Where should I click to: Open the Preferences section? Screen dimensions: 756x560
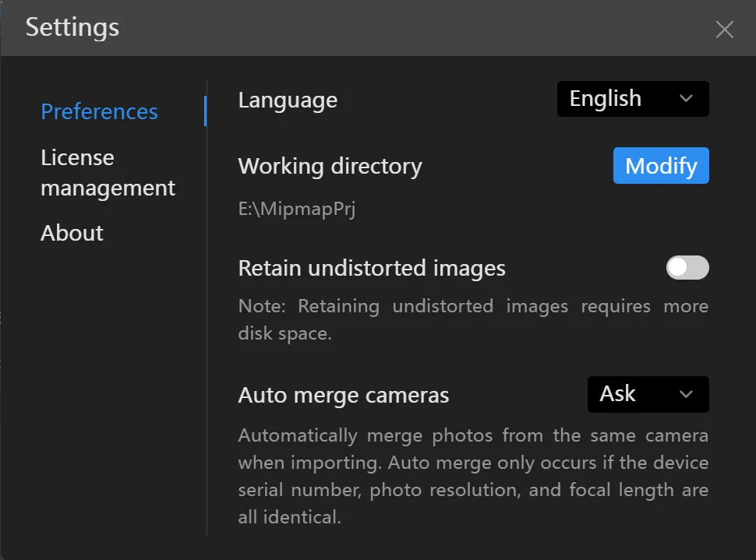click(99, 112)
